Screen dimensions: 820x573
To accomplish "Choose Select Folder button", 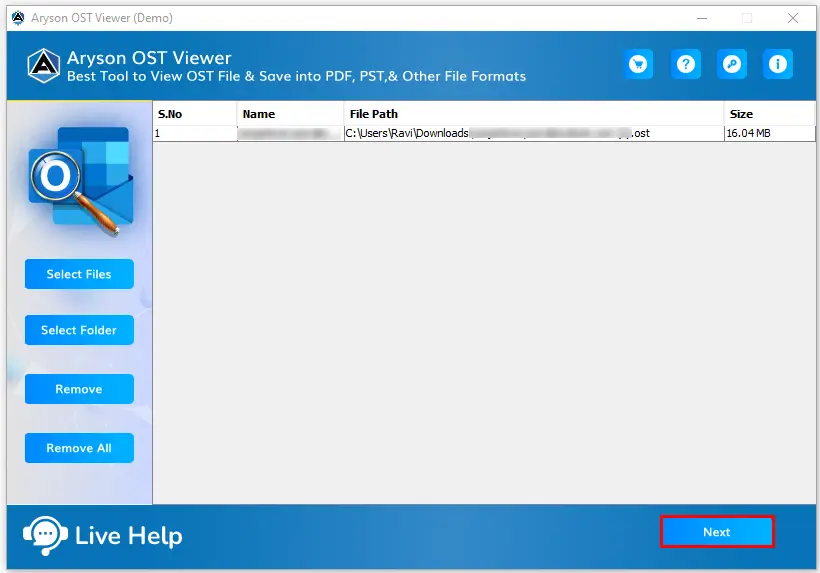I will (79, 330).
